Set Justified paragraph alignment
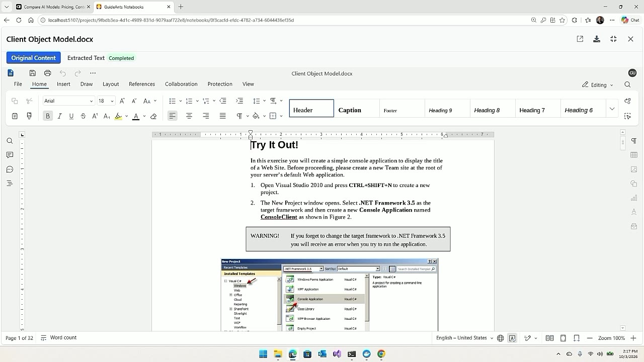Viewport: 644px width, 362px height. pyautogui.click(x=223, y=116)
